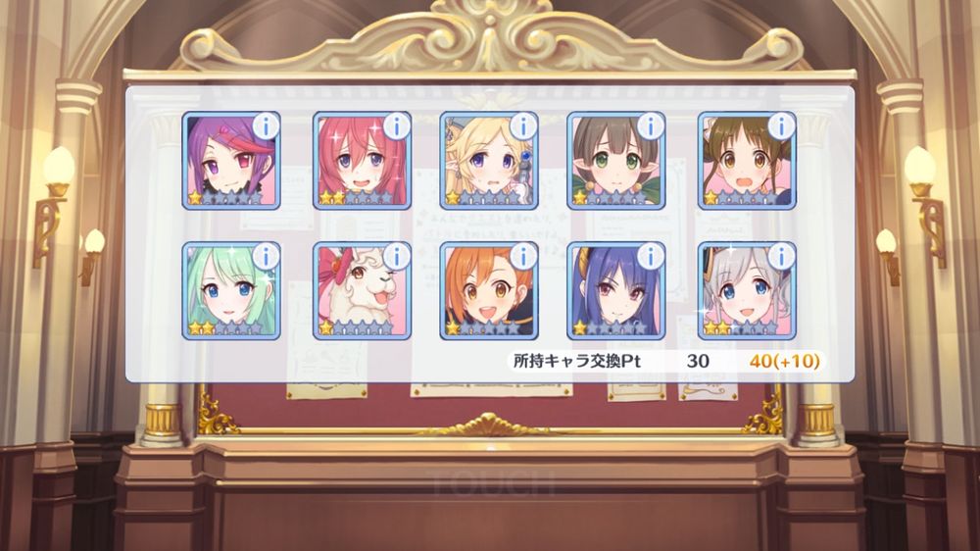Pick the mint-green-haired two-star portrait
Viewport: 980px width, 551px height.
point(230,291)
